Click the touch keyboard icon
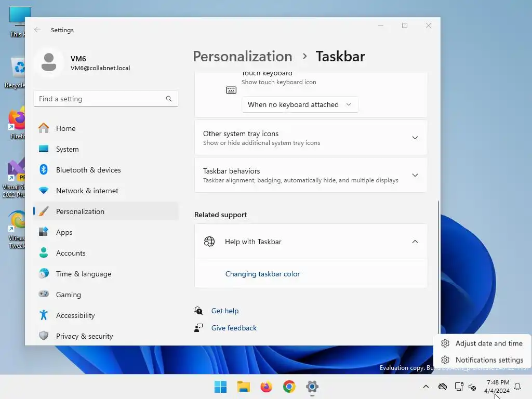This screenshot has height=399, width=532. [x=231, y=90]
